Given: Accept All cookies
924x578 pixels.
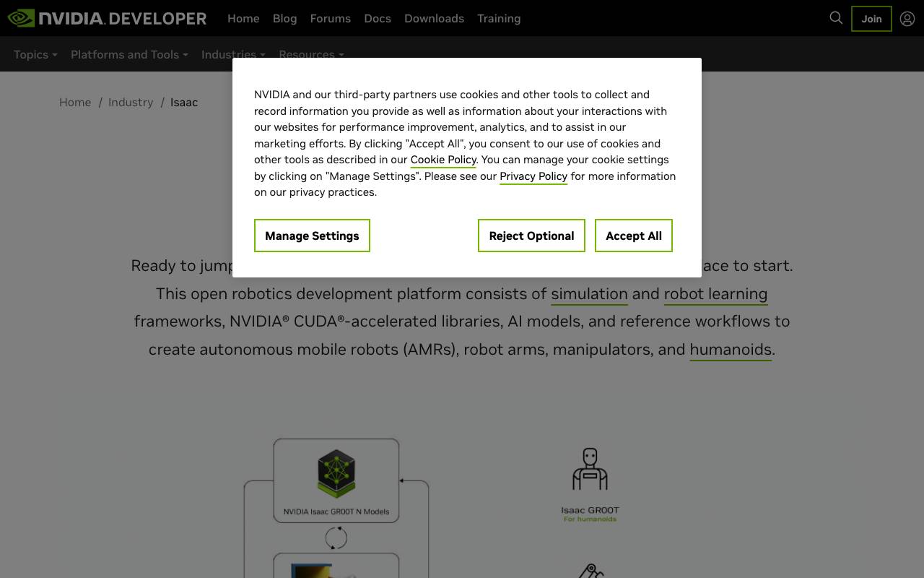Looking at the screenshot, I should coord(634,236).
